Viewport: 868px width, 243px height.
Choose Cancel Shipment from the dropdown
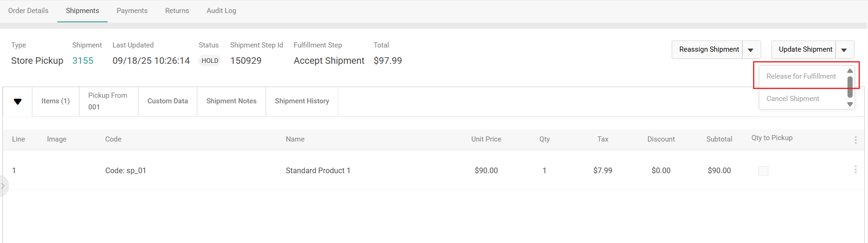(x=792, y=99)
